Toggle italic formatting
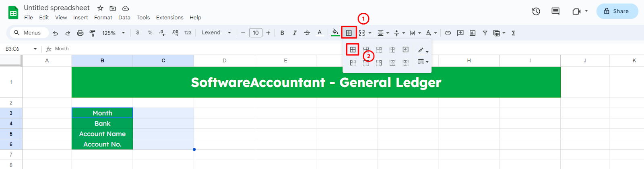Screen dimensions: 644x169 point(295,33)
